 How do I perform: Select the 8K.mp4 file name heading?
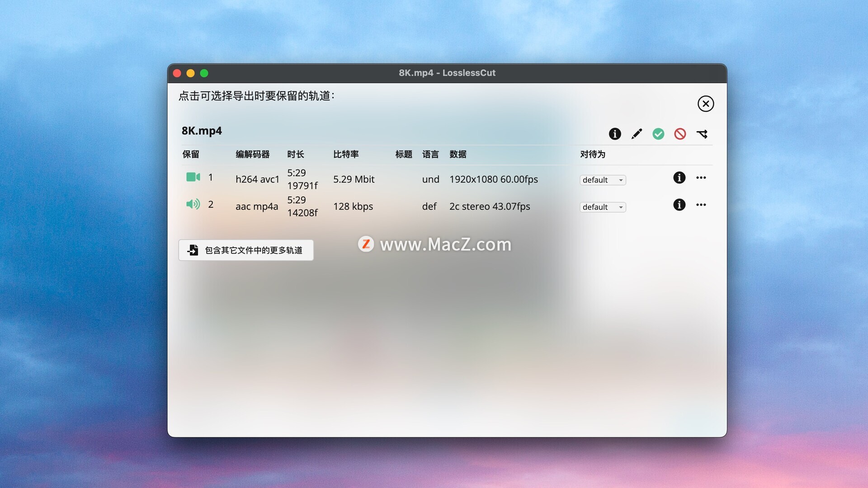point(202,131)
